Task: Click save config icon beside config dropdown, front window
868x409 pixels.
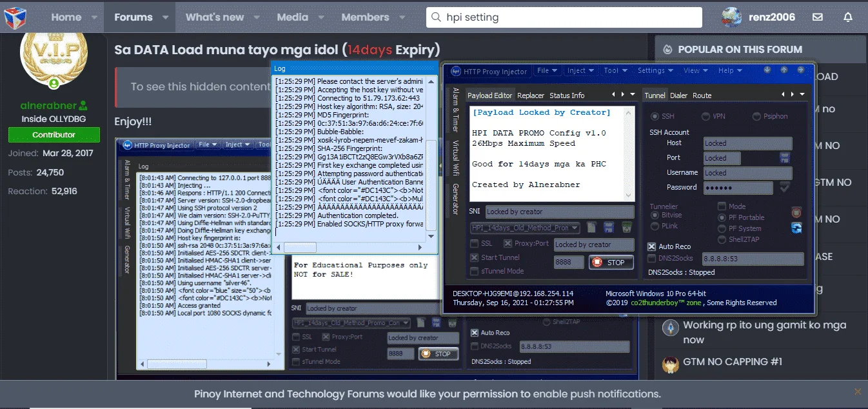Action: [609, 228]
